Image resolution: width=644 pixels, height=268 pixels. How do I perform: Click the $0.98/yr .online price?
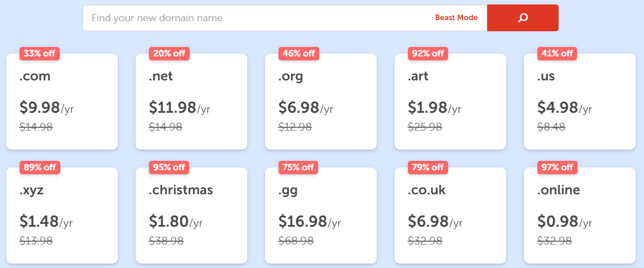point(564,221)
